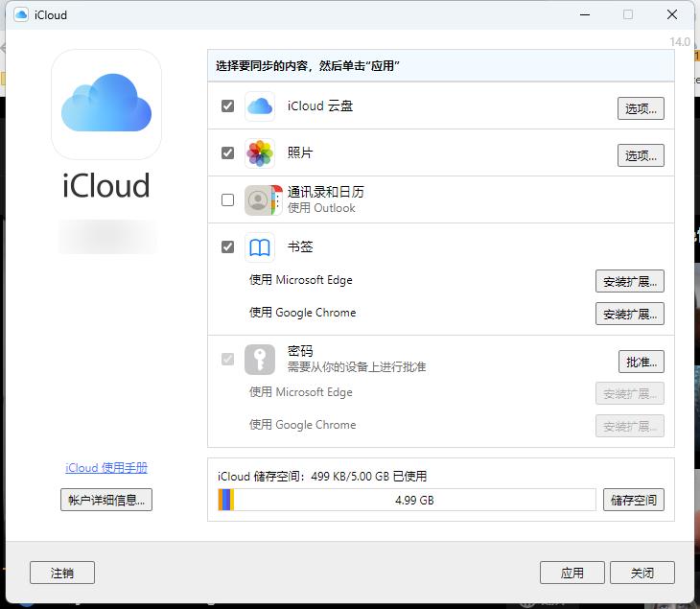The width and height of the screenshot is (700, 609).
Task: Open 帐户详细信息 account details
Action: (x=106, y=500)
